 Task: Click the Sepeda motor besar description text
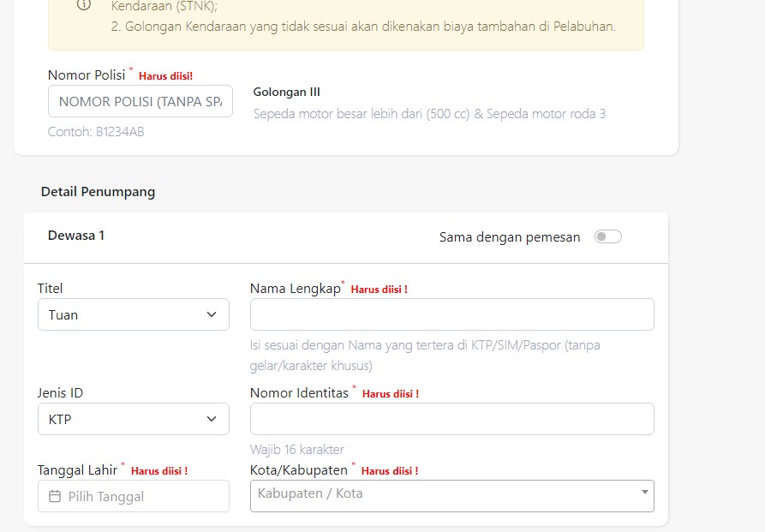click(x=429, y=114)
